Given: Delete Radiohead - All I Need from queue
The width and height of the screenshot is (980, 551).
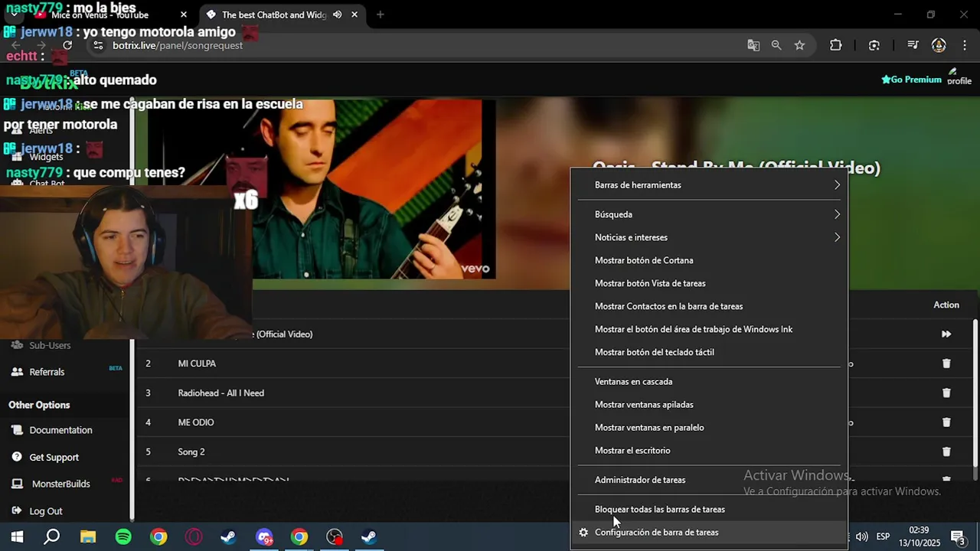Looking at the screenshot, I should click(x=946, y=393).
